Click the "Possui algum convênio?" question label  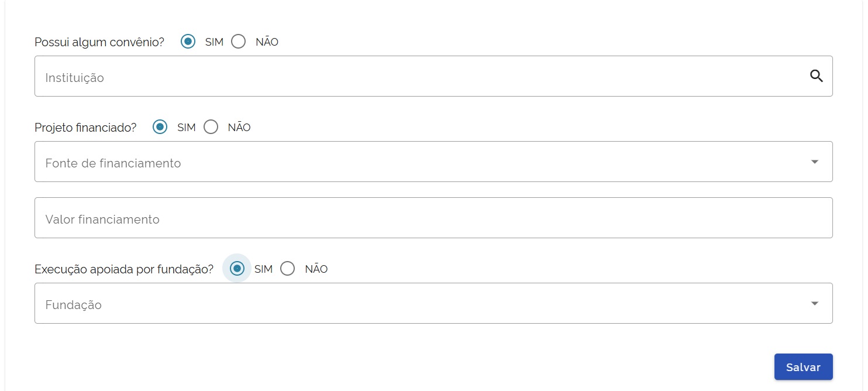99,42
